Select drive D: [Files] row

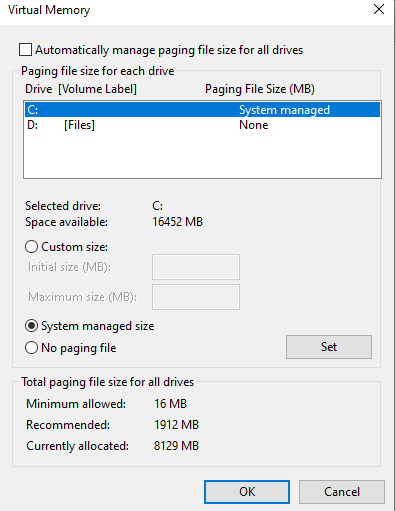[x=202, y=125]
